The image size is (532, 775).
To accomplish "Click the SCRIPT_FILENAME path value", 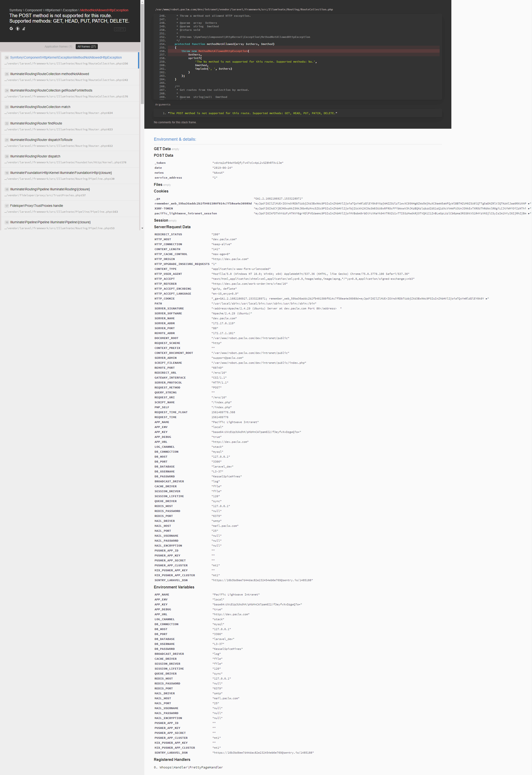I will [259, 363].
